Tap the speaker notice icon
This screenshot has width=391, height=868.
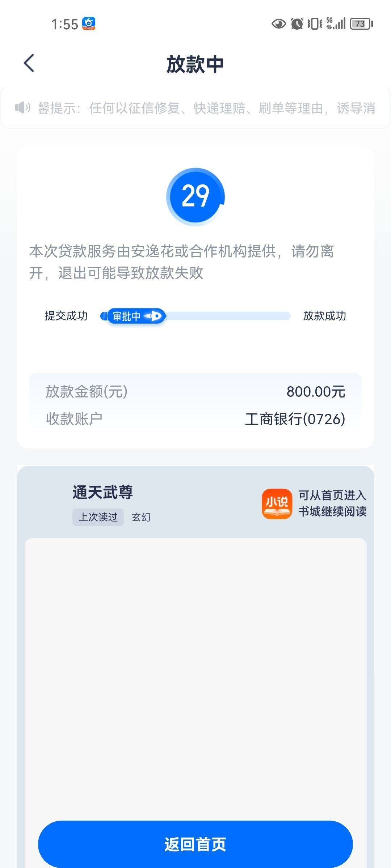click(22, 107)
